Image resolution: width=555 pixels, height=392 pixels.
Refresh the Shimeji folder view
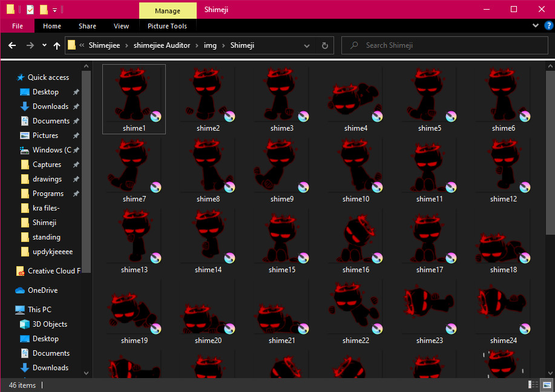[324, 45]
